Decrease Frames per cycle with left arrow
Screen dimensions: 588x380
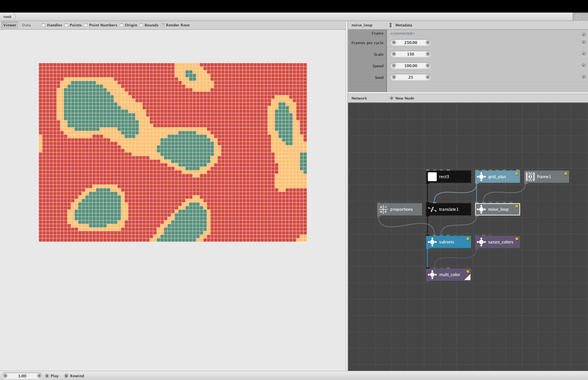point(394,42)
